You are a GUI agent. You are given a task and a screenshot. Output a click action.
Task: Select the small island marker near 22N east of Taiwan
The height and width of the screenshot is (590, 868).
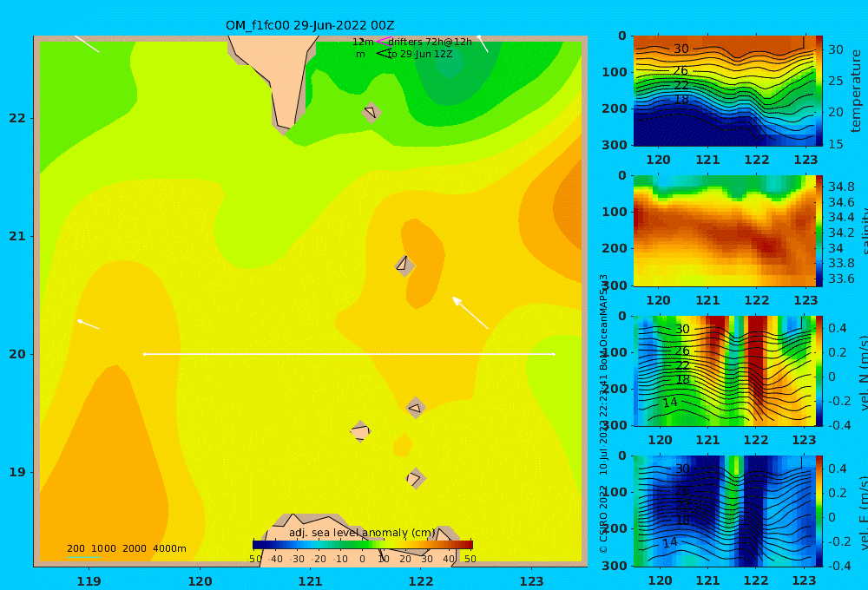pyautogui.click(x=372, y=113)
